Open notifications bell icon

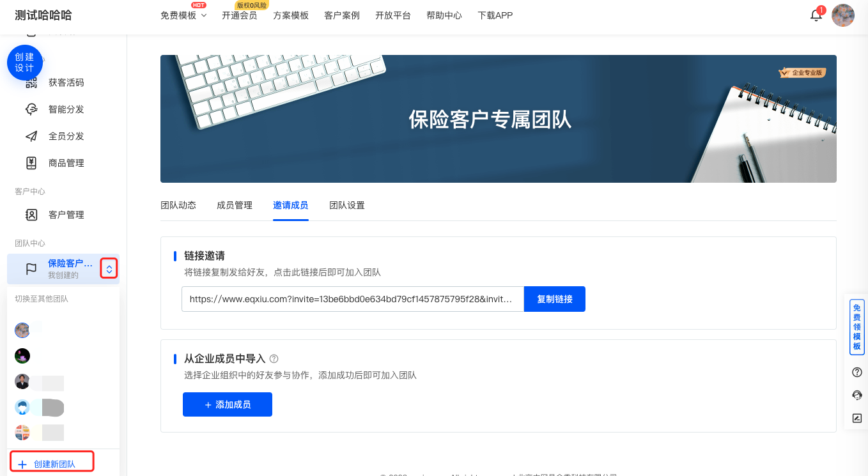(816, 15)
